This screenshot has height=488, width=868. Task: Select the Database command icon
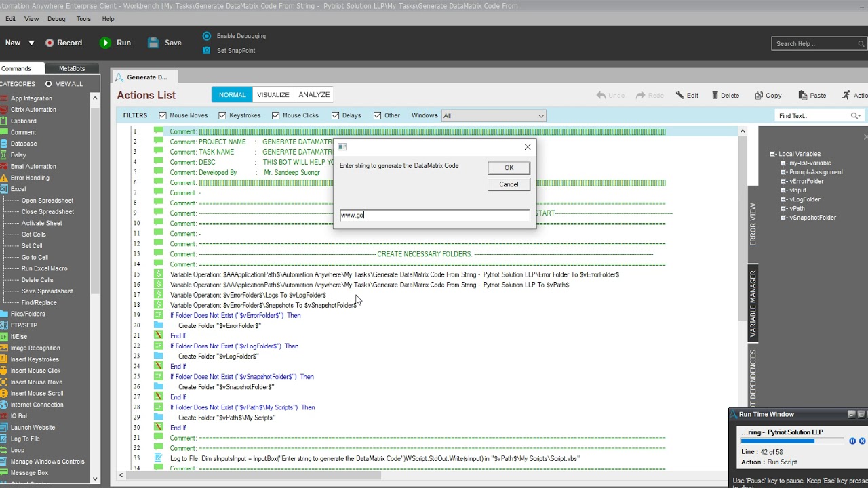tap(3, 144)
